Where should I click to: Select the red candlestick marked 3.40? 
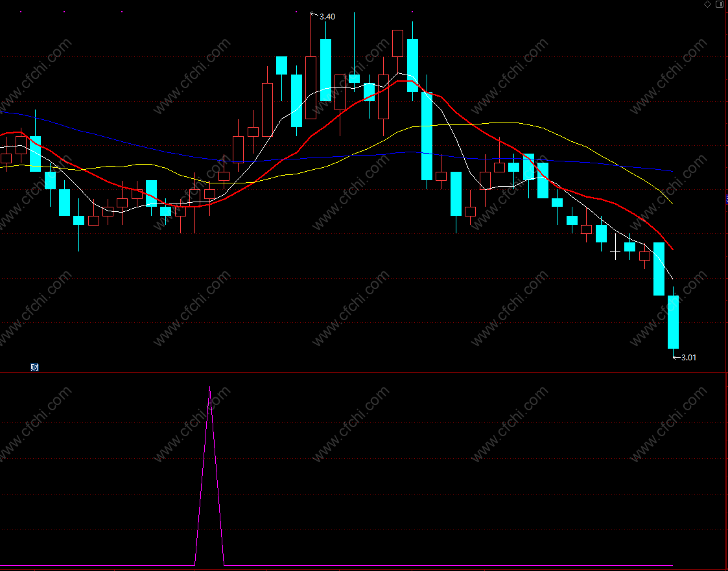click(x=311, y=87)
